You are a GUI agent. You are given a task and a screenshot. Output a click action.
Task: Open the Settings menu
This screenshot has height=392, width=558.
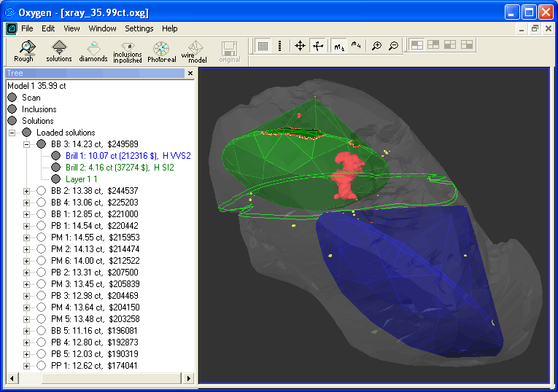click(x=139, y=28)
